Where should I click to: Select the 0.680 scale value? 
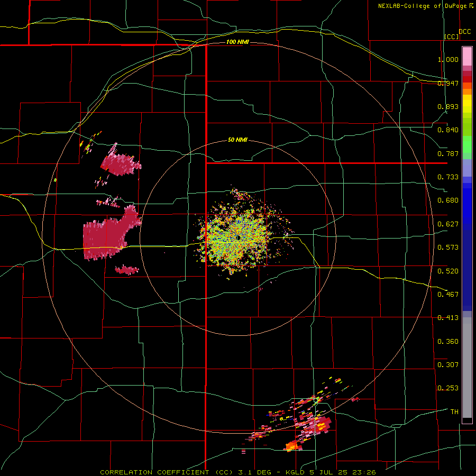(448, 200)
